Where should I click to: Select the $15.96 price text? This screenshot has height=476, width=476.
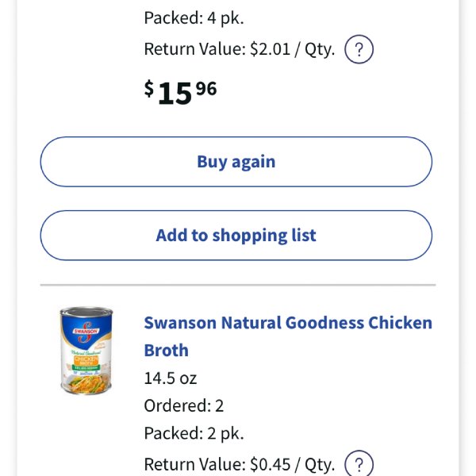[x=180, y=92]
